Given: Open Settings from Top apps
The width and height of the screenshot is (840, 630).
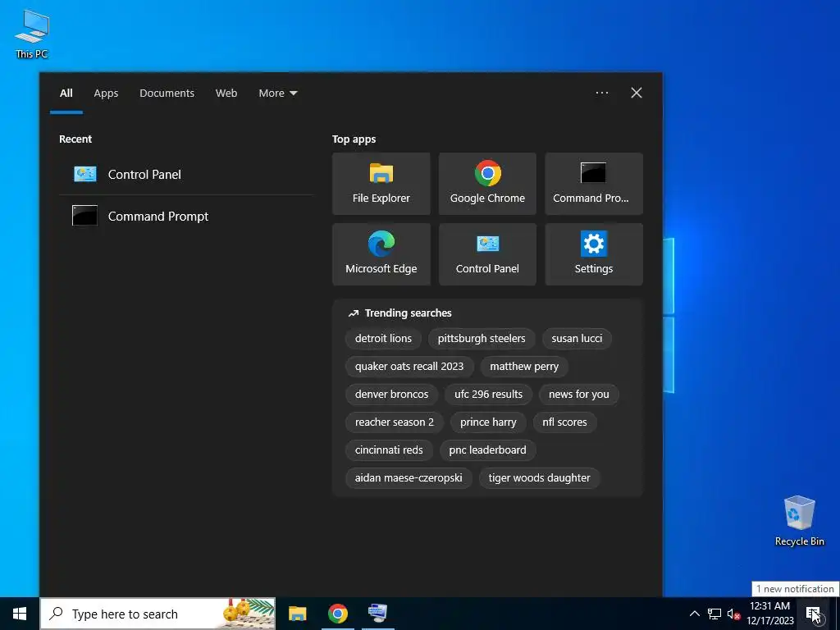Looking at the screenshot, I should (594, 254).
